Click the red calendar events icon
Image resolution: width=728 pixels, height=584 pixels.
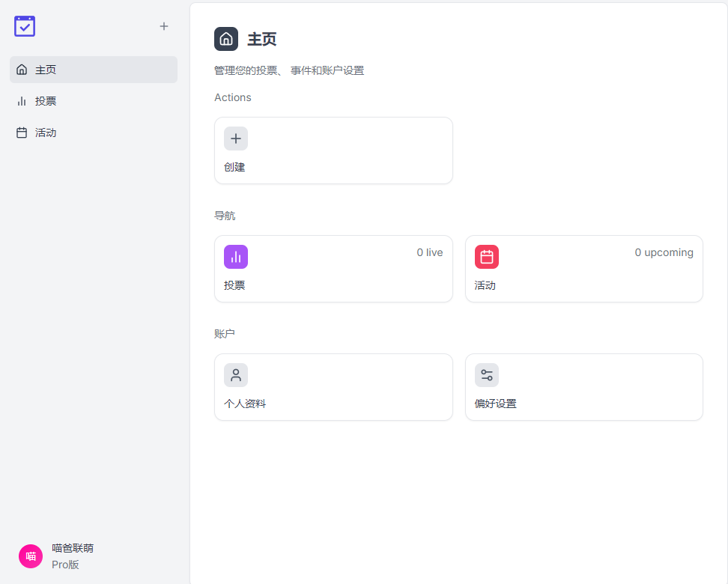click(487, 257)
